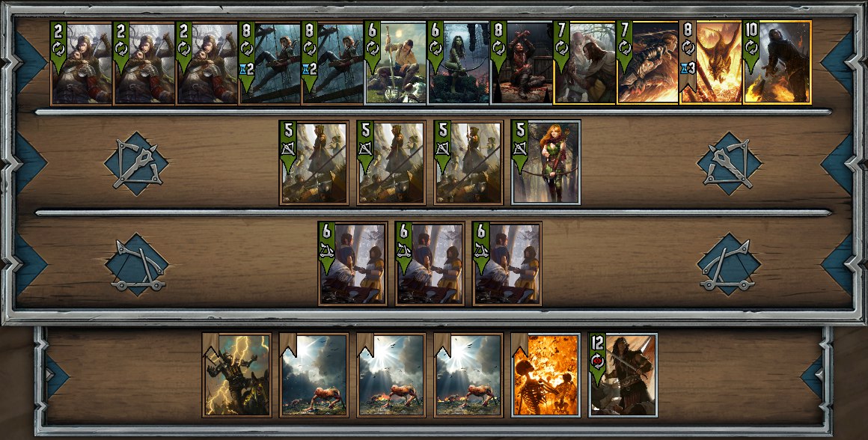Choose the 7-power armored fighter in flames card
Screen dimensions: 868x440
(x=648, y=63)
